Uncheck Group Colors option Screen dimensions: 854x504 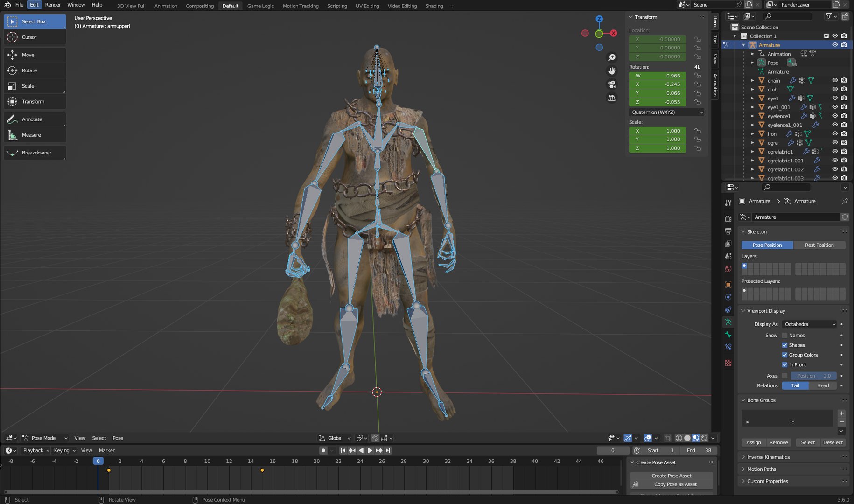[x=784, y=355]
